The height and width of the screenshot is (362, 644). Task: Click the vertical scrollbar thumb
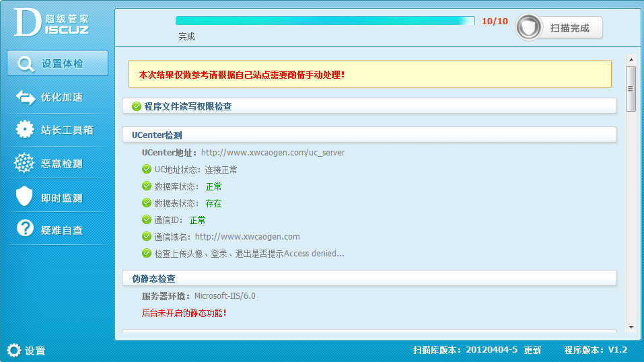pyautogui.click(x=631, y=88)
